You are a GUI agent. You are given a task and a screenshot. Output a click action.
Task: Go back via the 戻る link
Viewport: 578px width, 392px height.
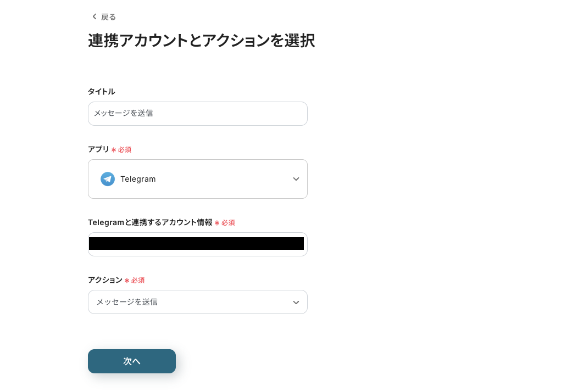point(108,17)
